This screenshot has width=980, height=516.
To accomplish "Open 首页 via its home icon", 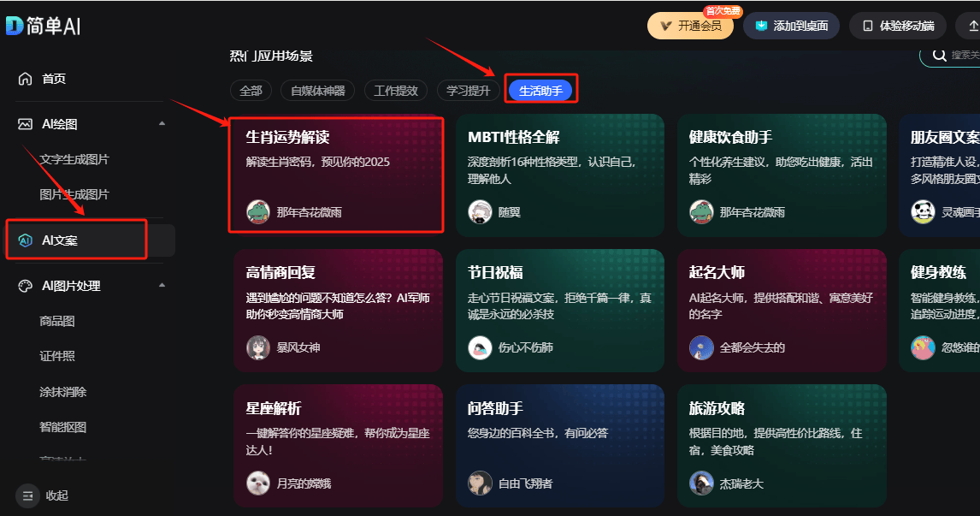I will [x=25, y=78].
